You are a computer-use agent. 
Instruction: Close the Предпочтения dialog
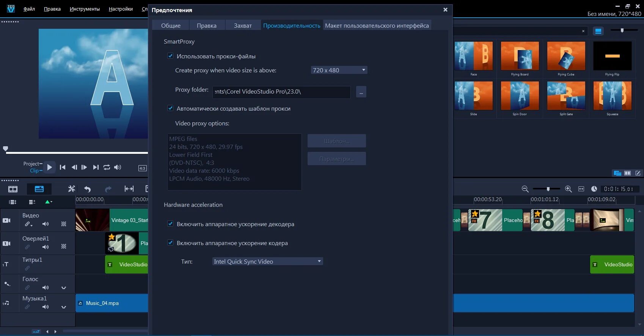(x=445, y=10)
